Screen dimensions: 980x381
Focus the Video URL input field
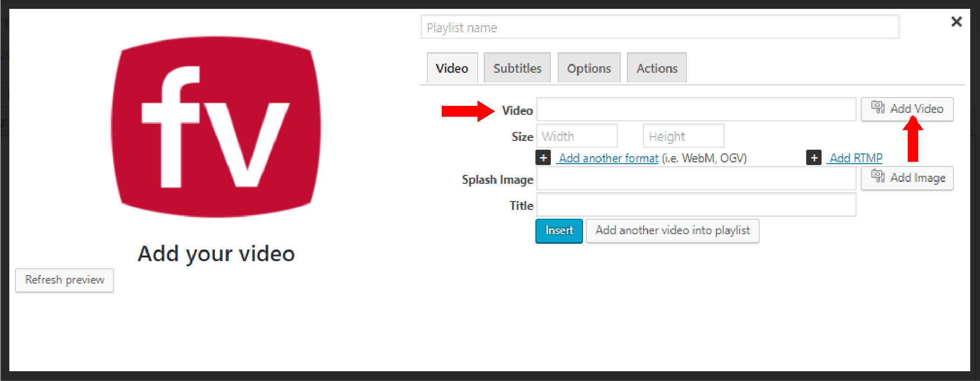click(696, 109)
